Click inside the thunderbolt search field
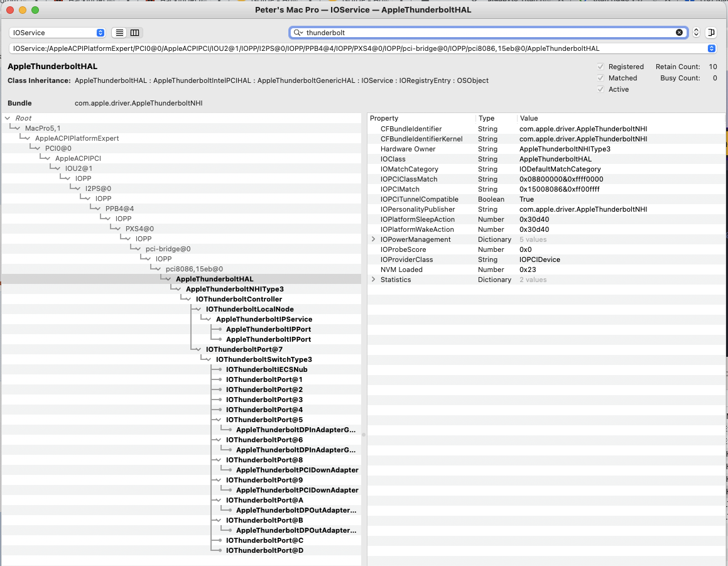Image resolution: width=728 pixels, height=566 pixels. (487, 33)
